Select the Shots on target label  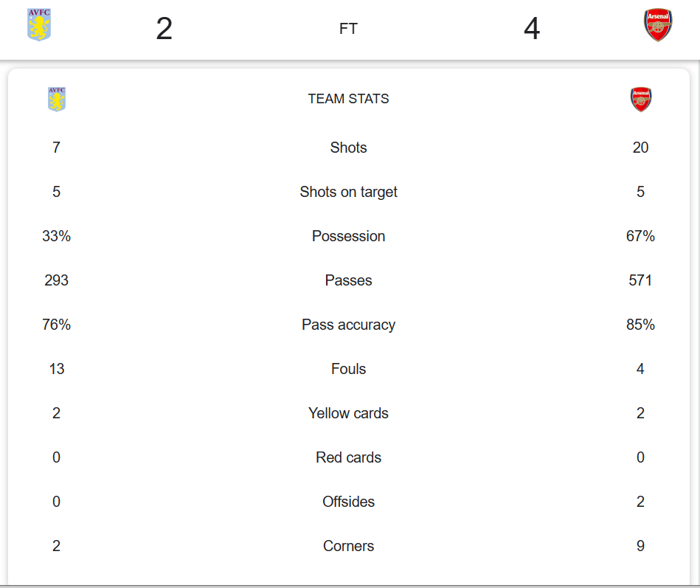[349, 192]
